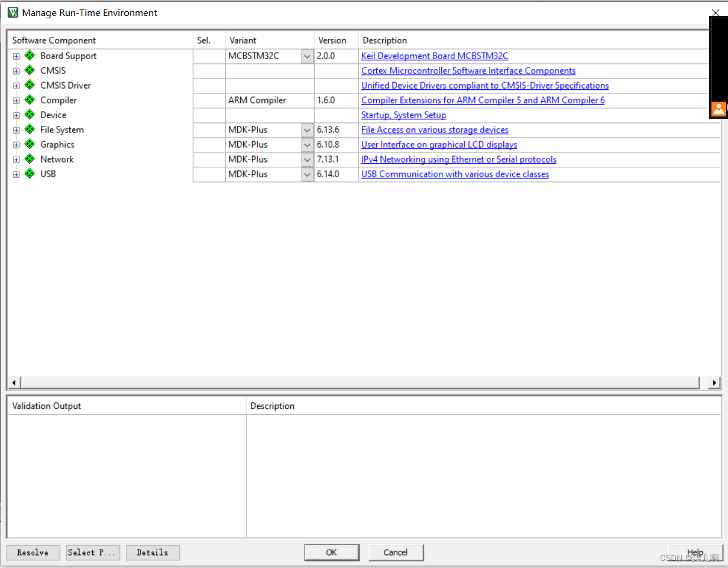
Task: Click the Select P... button
Action: click(93, 553)
